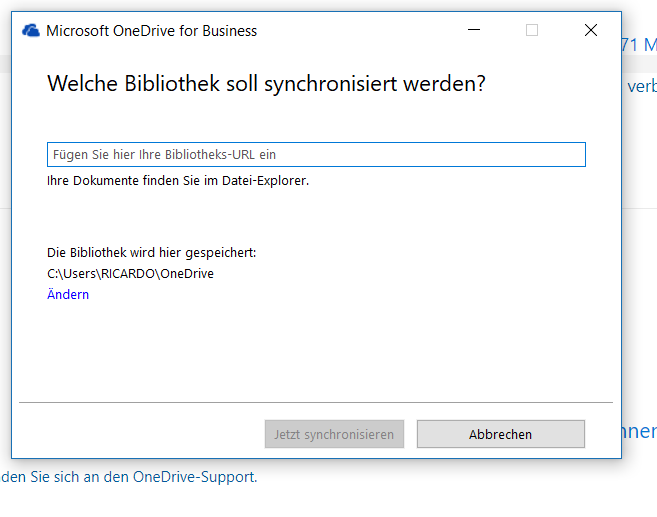Click 'Ihre Dokumente finden Sie im Datei-Explorer.' text

pyautogui.click(x=178, y=181)
